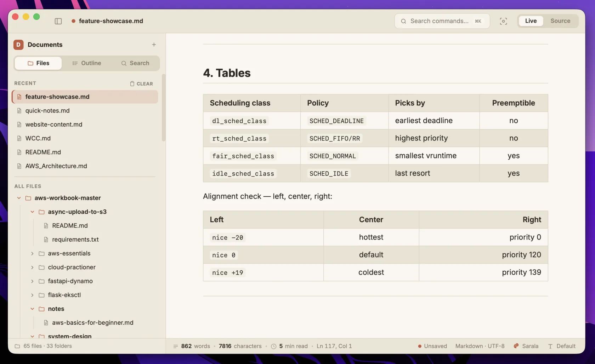Expand the flask-eksctl folder chevron
The height and width of the screenshot is (364, 595).
point(32,295)
